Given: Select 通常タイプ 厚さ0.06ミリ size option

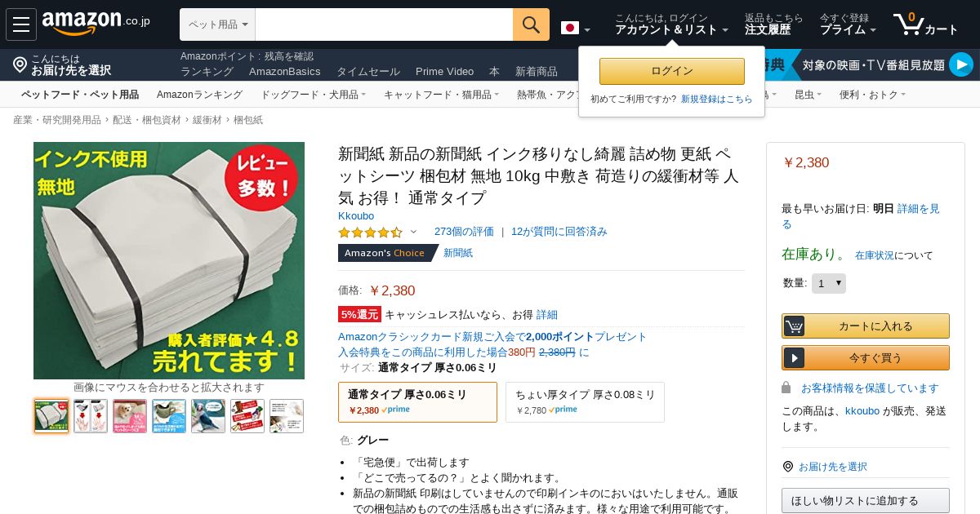Looking at the screenshot, I should (x=417, y=402).
